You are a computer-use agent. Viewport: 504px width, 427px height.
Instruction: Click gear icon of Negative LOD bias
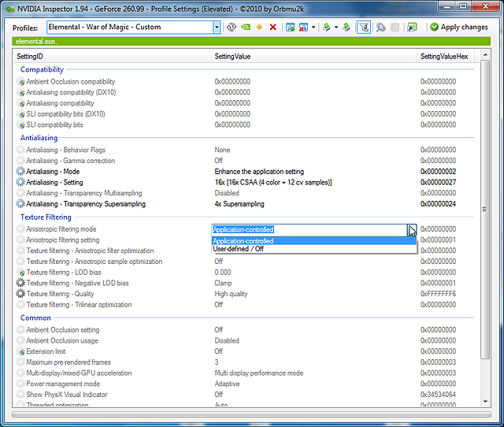tap(20, 283)
